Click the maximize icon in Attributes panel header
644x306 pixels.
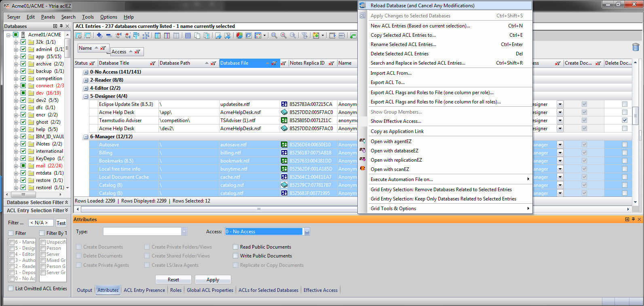[x=627, y=219]
